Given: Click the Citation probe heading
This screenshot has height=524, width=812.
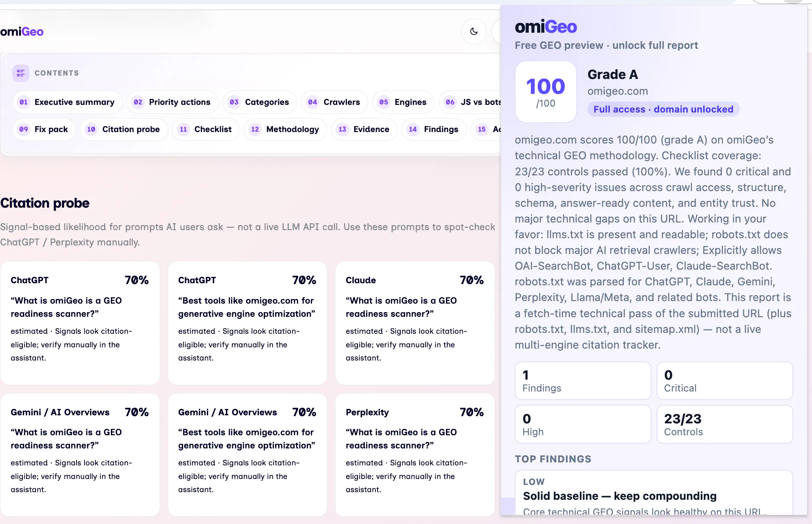Looking at the screenshot, I should pyautogui.click(x=45, y=203).
